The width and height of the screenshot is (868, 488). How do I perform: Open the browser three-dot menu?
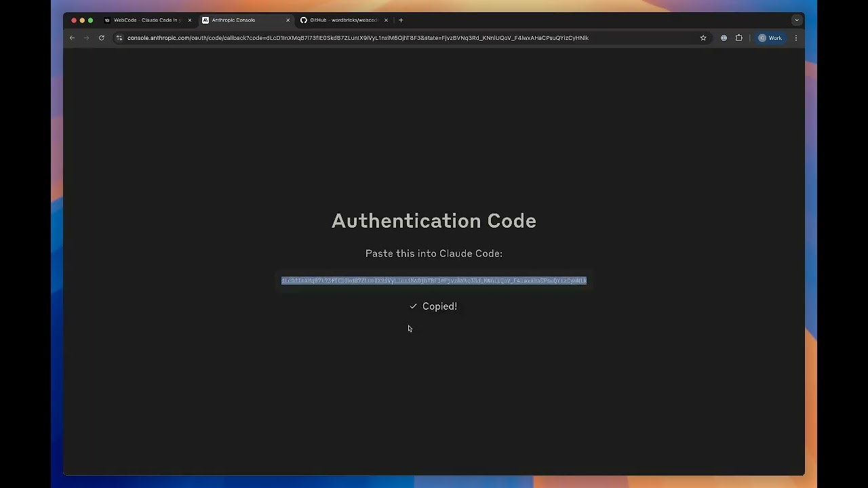[795, 38]
